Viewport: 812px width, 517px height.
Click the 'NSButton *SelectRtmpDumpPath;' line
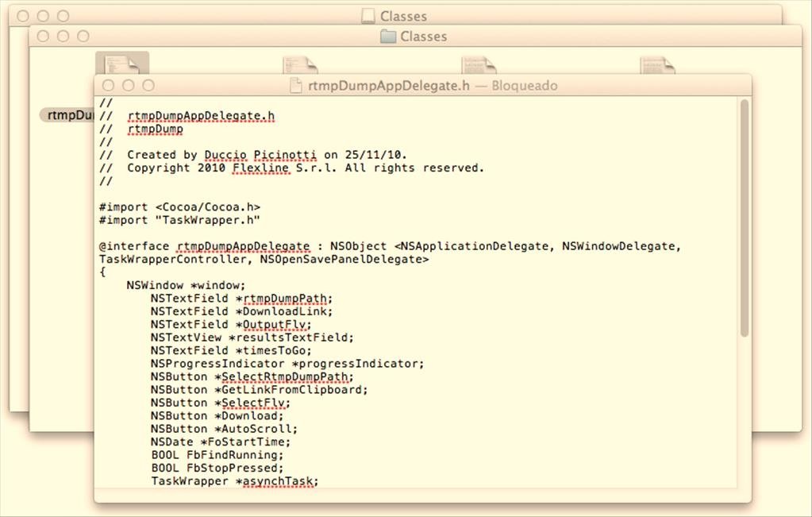pos(252,376)
